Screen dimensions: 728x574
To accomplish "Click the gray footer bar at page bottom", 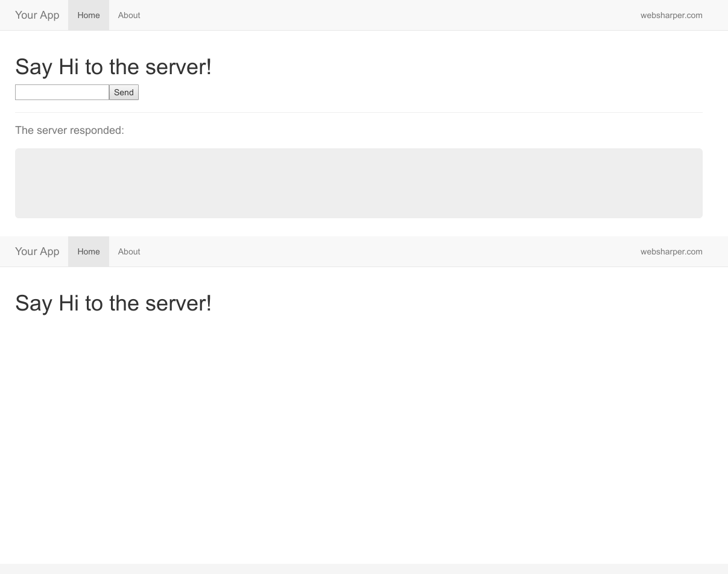I will (x=364, y=569).
